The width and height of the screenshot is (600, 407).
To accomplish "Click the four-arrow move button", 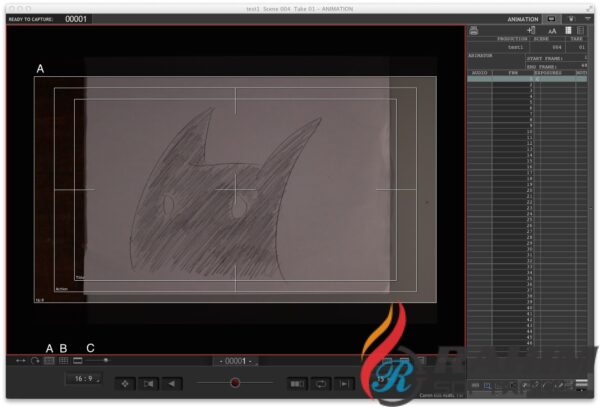I will pyautogui.click(x=125, y=384).
